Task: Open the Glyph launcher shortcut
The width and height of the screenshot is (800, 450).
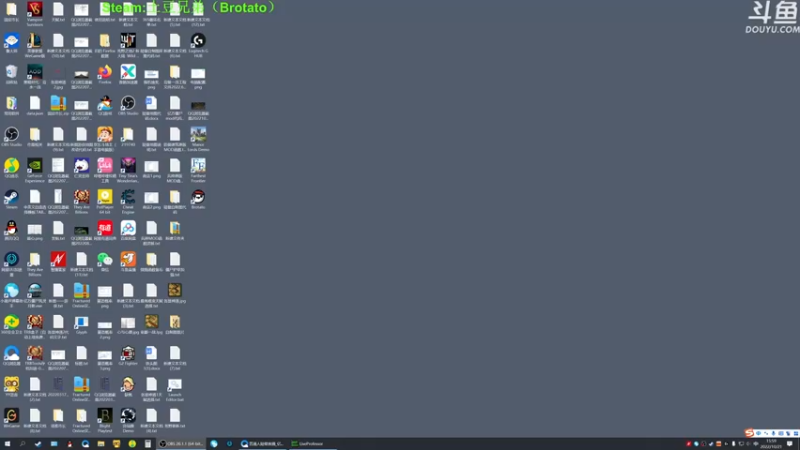Action: (81, 324)
